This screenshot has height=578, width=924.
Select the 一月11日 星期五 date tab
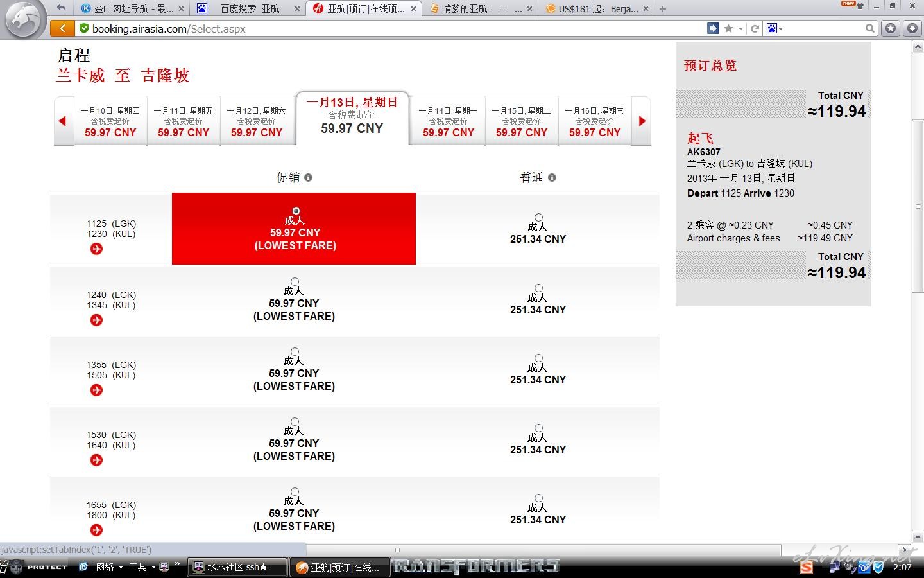(x=184, y=121)
